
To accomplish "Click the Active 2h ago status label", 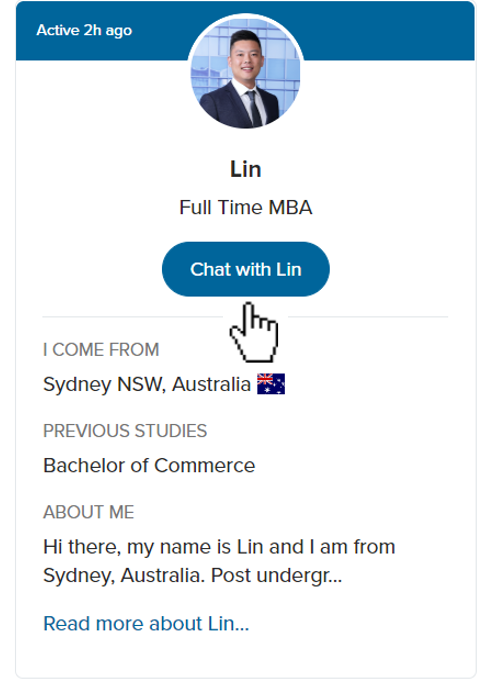I will pos(84,31).
